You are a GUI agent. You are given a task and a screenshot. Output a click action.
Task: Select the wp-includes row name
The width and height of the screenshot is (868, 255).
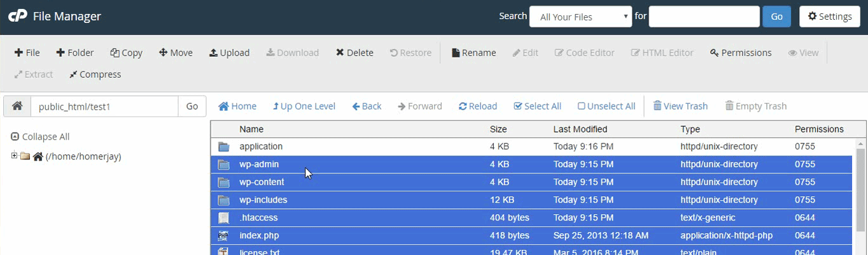click(263, 200)
